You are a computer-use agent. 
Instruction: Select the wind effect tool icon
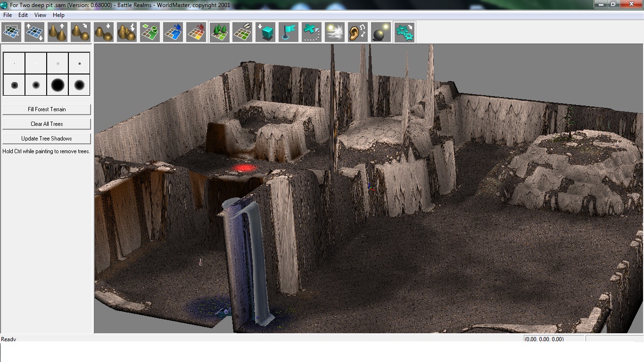(334, 33)
